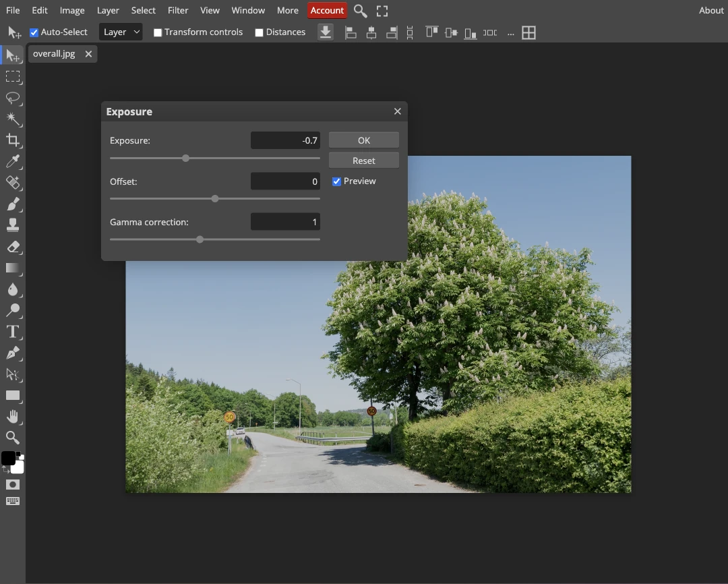This screenshot has width=728, height=584.
Task: Choose the Pen tool
Action: tap(13, 353)
